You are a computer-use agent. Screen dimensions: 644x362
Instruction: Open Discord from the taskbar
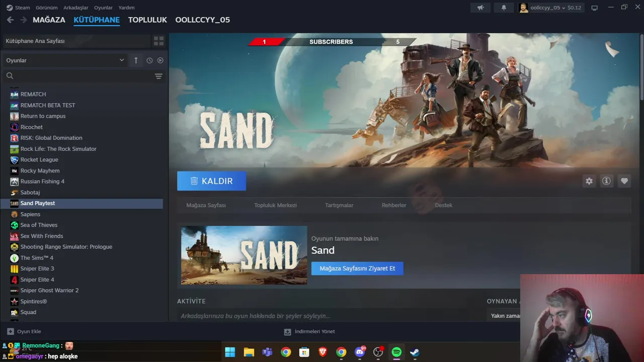[360, 352]
